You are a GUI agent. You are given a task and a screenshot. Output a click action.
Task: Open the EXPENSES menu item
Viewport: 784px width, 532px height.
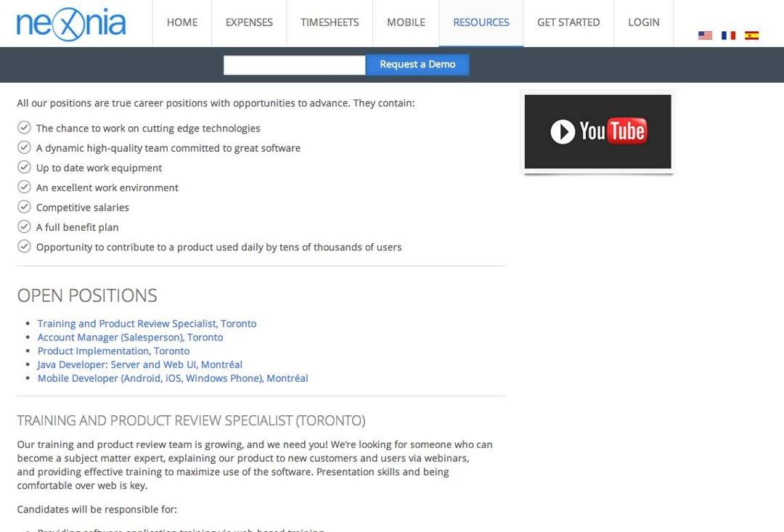[249, 22]
